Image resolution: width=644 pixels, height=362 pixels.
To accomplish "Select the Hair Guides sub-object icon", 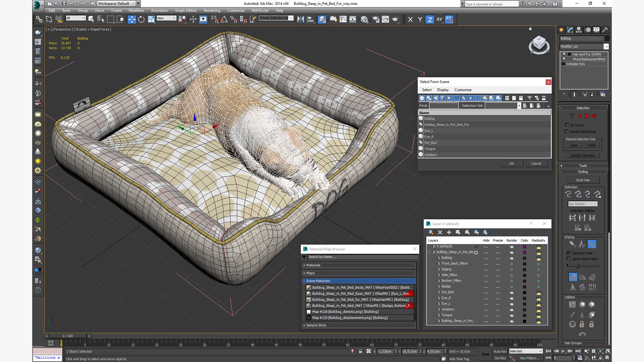I will pyautogui.click(x=572, y=116).
